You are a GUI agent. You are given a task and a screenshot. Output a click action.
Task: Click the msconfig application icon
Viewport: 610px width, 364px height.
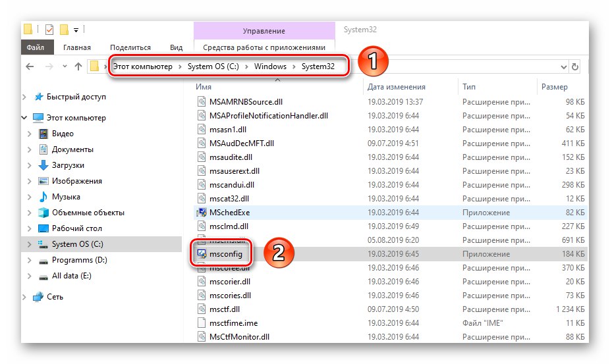coord(202,254)
